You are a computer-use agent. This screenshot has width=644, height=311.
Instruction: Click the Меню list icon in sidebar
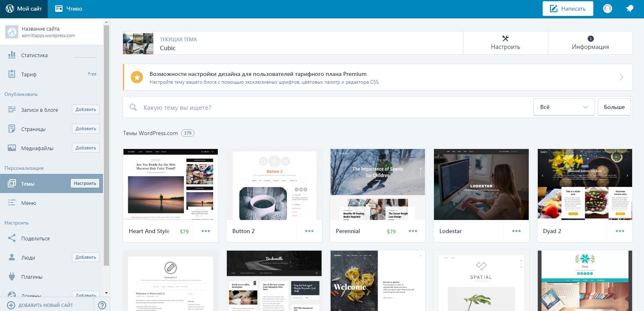pos(12,202)
